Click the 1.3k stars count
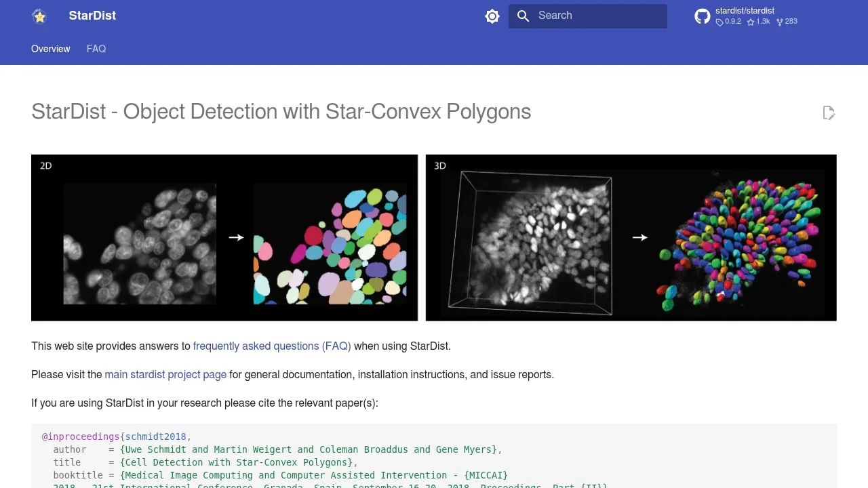Screen dimensions: 868x488 (759, 22)
